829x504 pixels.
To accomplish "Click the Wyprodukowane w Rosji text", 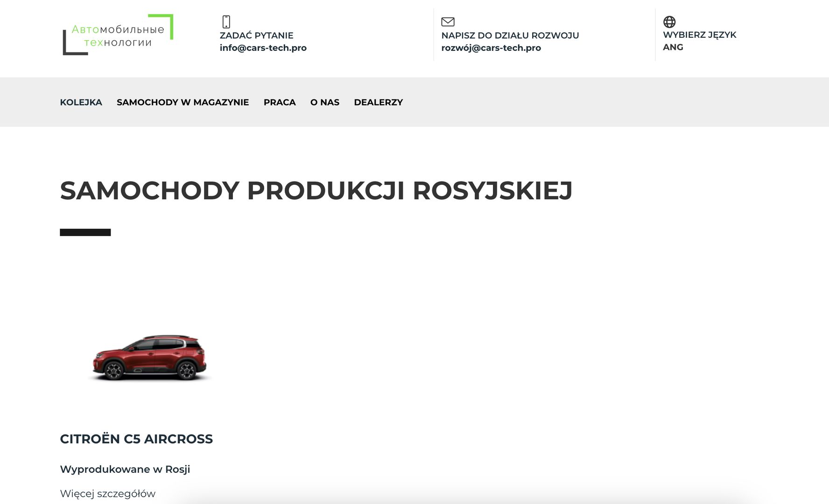I will point(125,469).
